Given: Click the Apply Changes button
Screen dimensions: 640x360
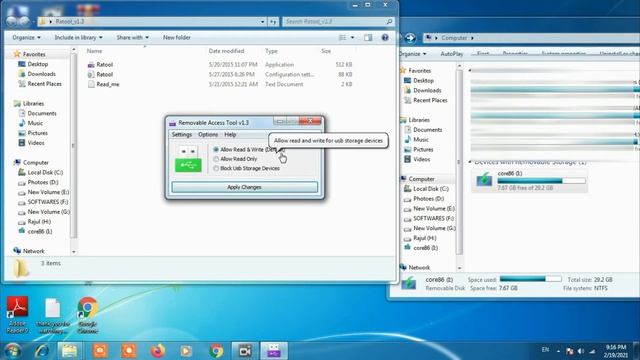Looking at the screenshot, I should click(244, 187).
